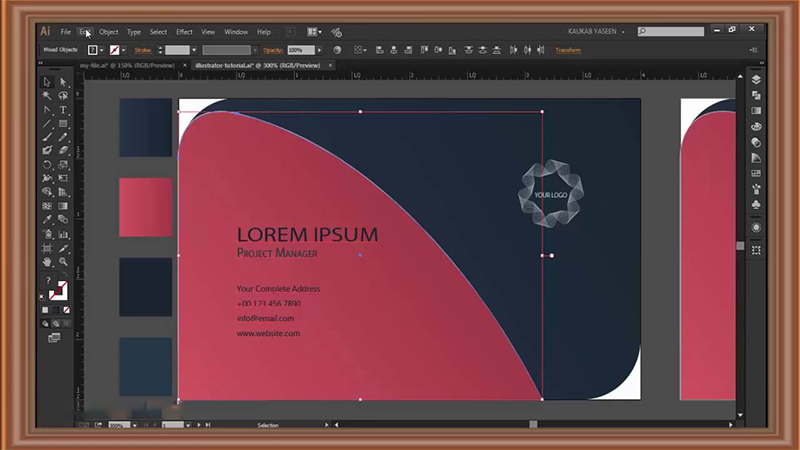Choose the Magic Wand tool

47,96
